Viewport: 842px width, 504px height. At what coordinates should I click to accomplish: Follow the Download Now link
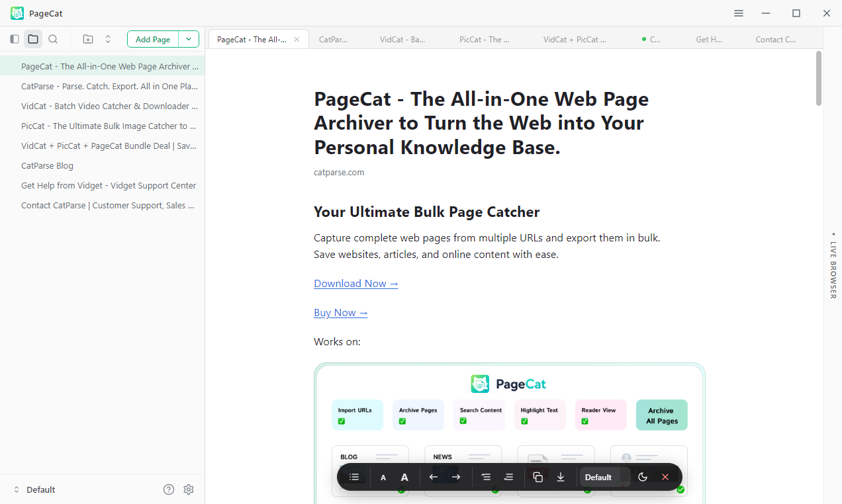(x=356, y=283)
